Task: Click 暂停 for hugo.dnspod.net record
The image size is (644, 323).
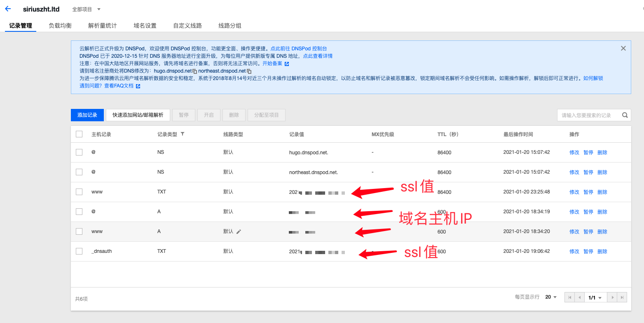Action: 588,153
